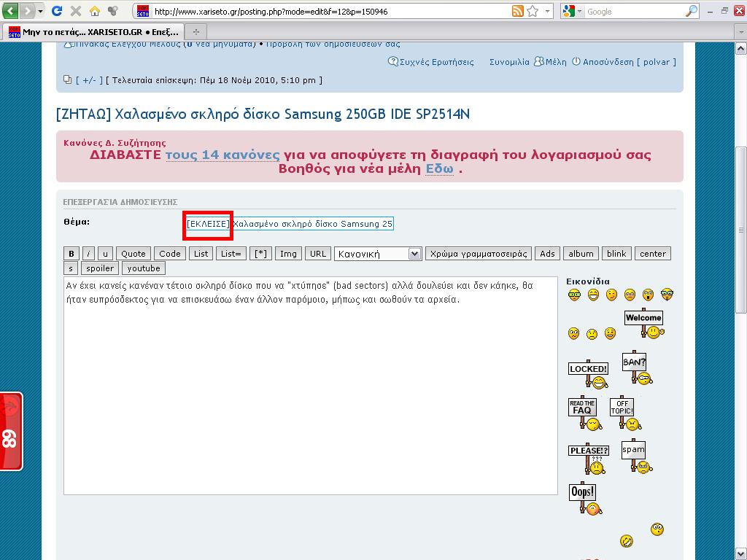Image resolution: width=747 pixels, height=560 pixels.
Task: Click the B bold BBCode button
Action: click(71, 254)
